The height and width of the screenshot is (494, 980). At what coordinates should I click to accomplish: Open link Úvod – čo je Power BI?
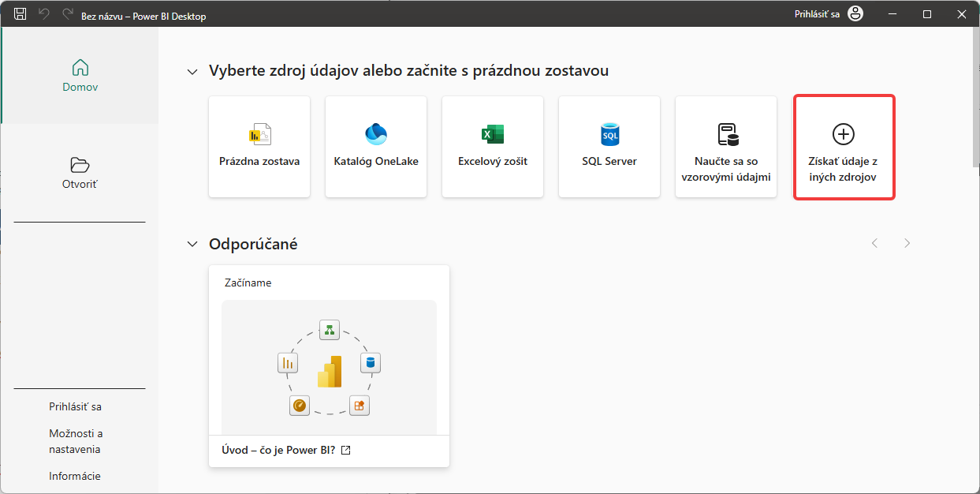click(x=279, y=451)
